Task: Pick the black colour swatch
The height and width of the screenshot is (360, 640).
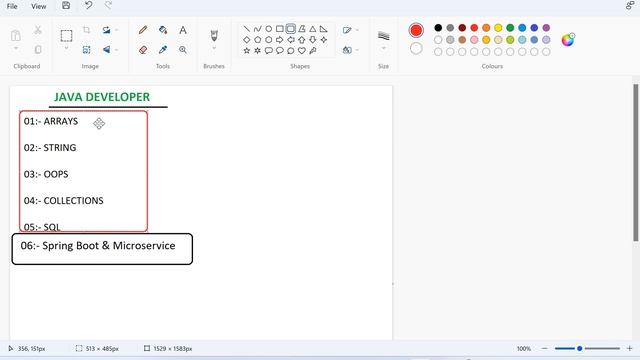Action: coord(438,28)
